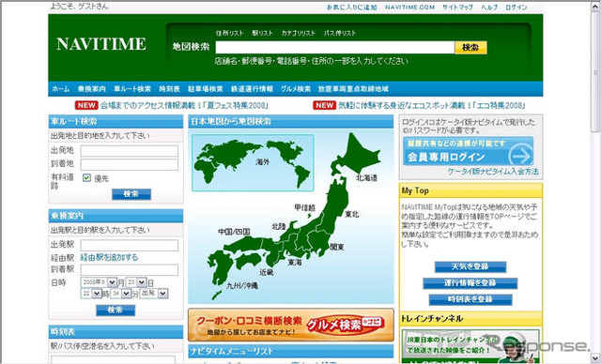This screenshot has height=364, width=601.
Task: Click the NAVITIME logo
Action: [101, 44]
